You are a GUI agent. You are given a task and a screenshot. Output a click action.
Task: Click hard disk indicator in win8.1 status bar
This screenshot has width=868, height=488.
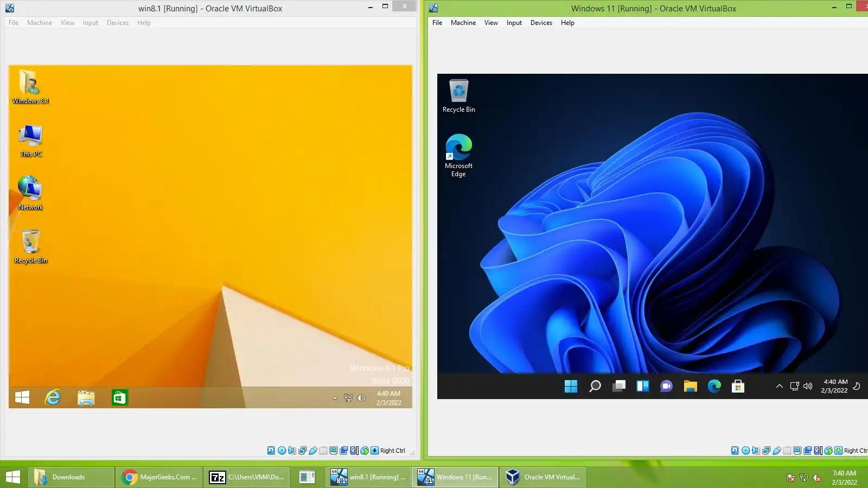tap(271, 451)
